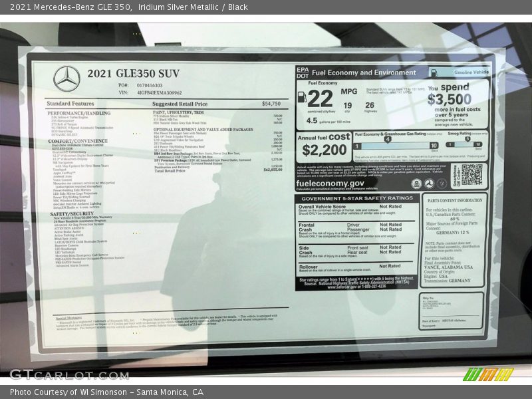
Task: Click the EPA seal on the fuel label
Action: coord(416,184)
